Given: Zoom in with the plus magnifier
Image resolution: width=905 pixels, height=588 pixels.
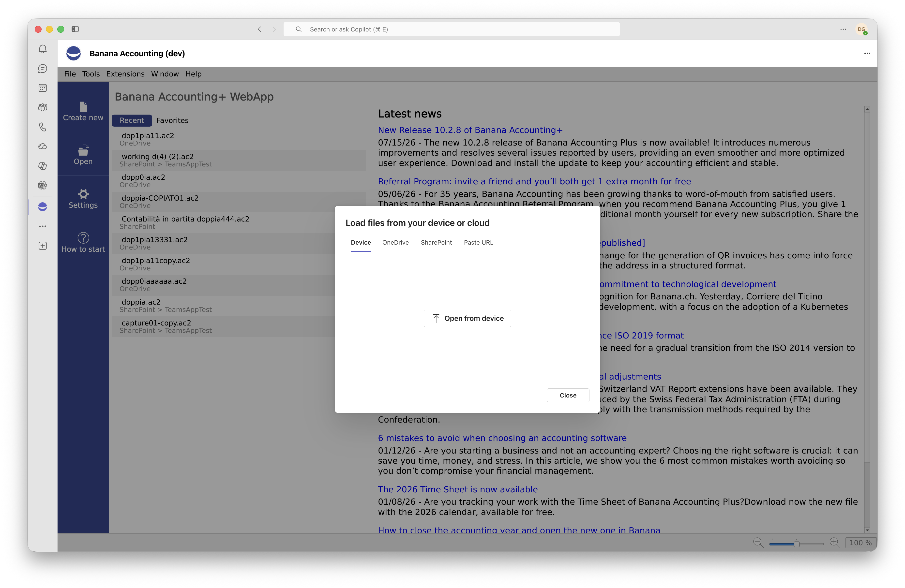Looking at the screenshot, I should [835, 542].
